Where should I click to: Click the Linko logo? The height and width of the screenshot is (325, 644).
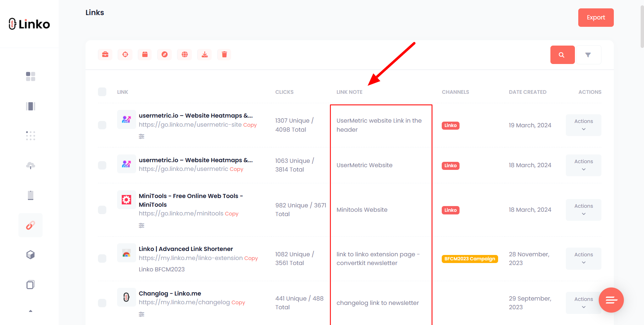30,24
